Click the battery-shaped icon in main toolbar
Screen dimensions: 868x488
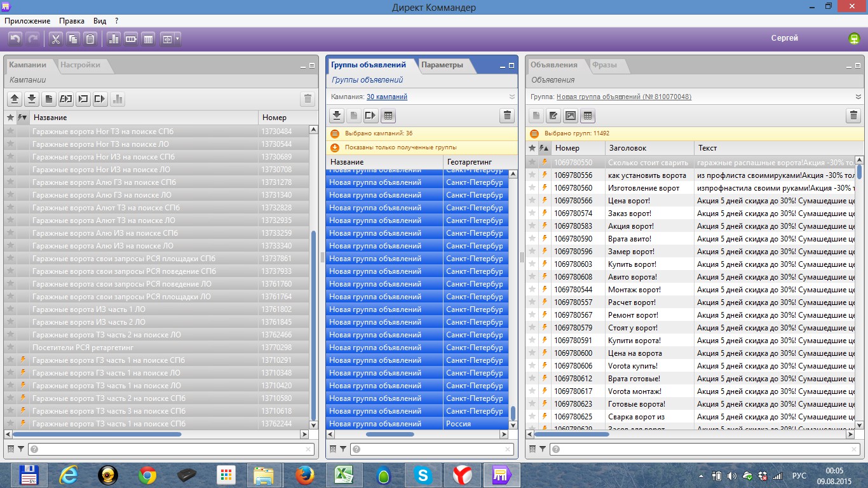coord(131,39)
